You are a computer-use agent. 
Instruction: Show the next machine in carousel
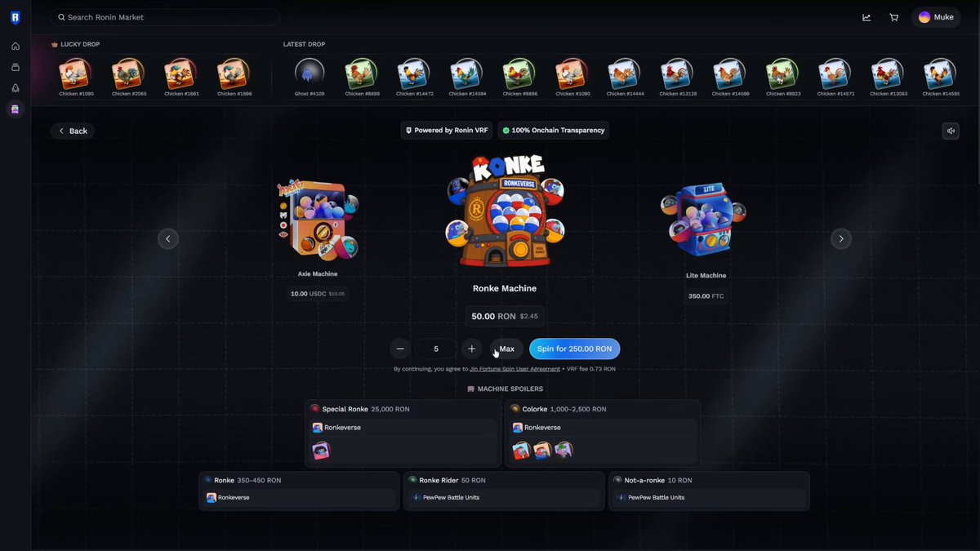(841, 238)
